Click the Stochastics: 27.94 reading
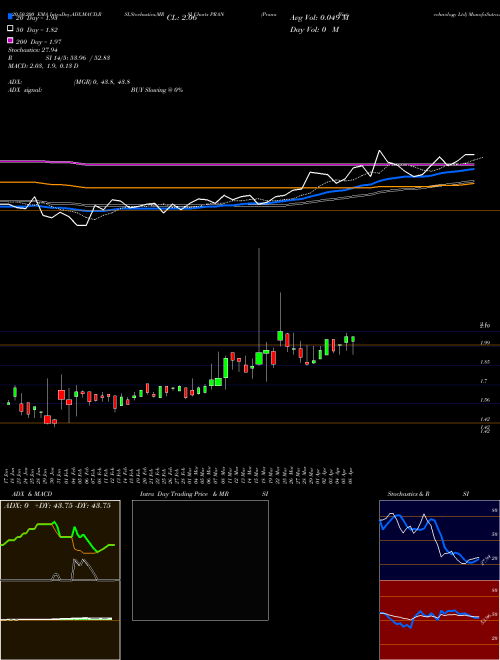This screenshot has height=660, width=500. [x=32, y=50]
